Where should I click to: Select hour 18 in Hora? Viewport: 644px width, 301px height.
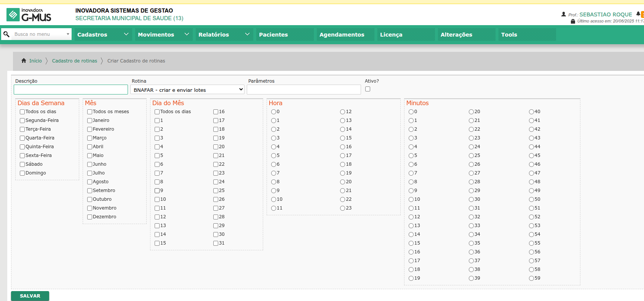(x=342, y=165)
